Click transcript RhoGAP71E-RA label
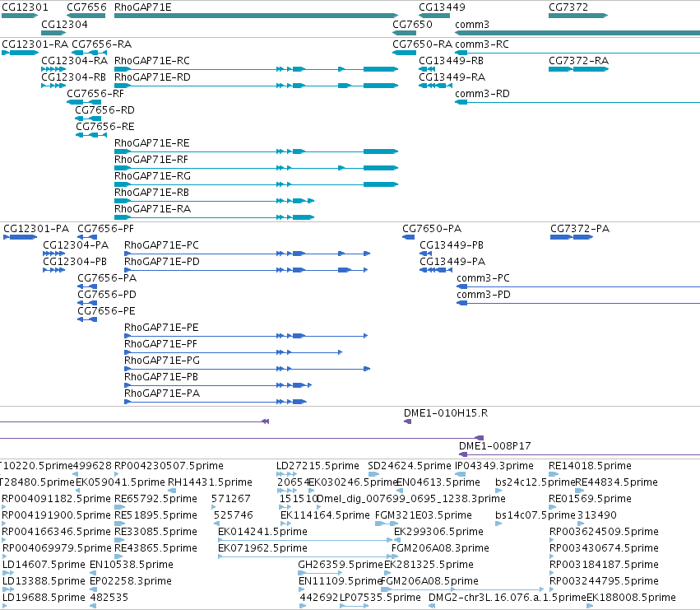Screen dimensions: 700x610 (x=152, y=209)
